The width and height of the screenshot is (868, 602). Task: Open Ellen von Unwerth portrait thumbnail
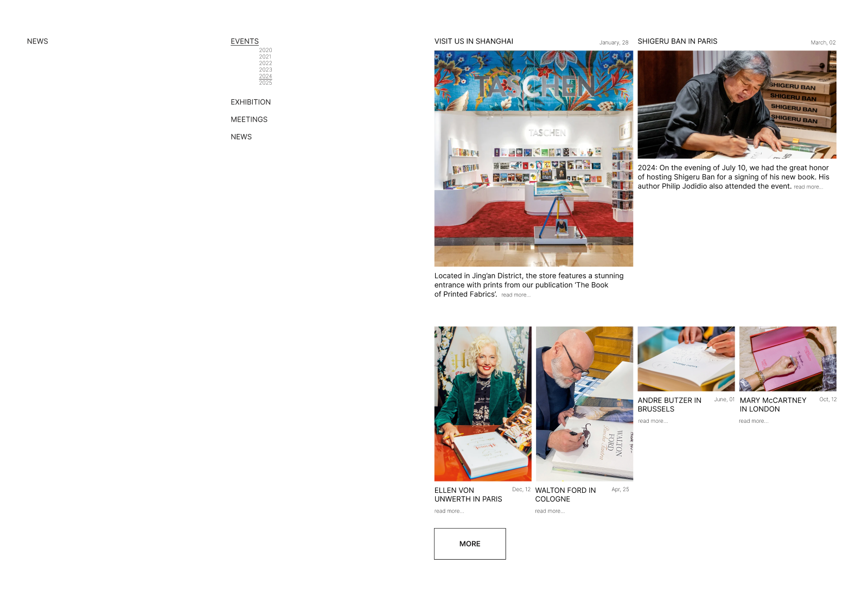tap(483, 404)
